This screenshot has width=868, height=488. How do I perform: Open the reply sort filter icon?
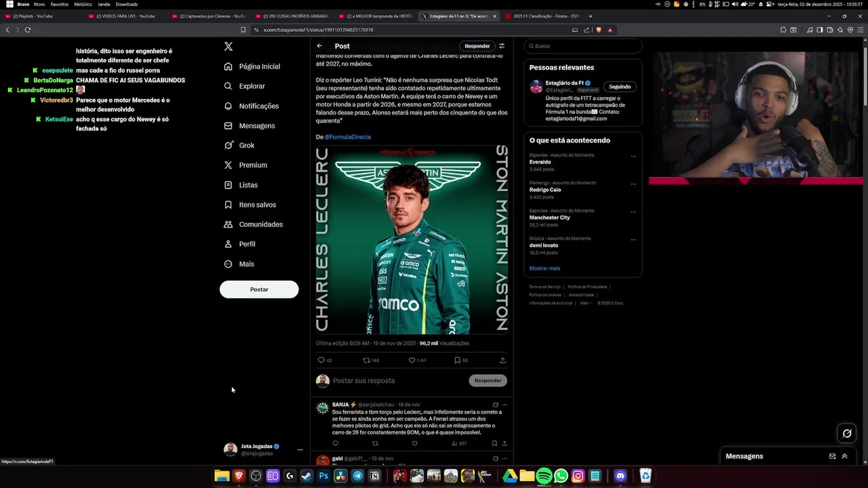pos(502,46)
